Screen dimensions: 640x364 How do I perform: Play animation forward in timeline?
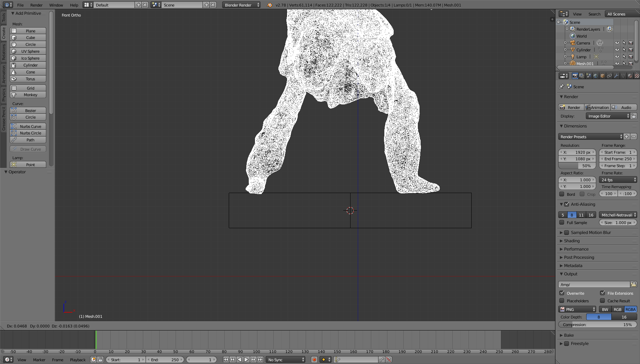(x=246, y=360)
